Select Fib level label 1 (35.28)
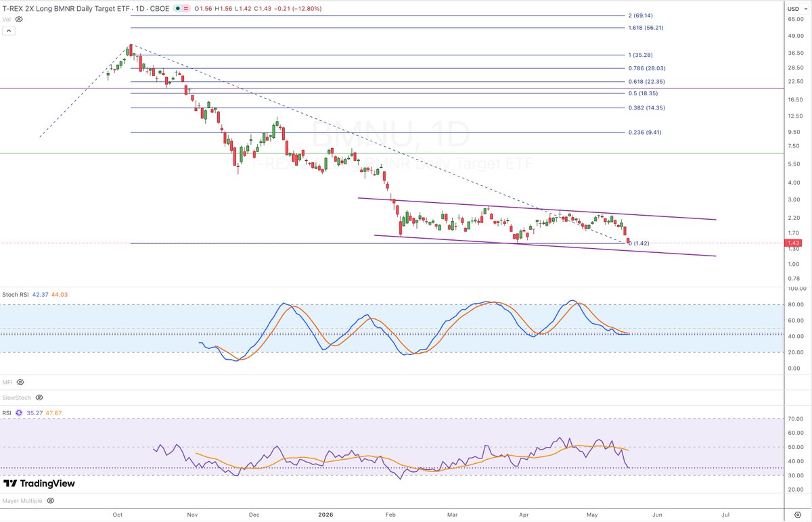812x522 pixels. tap(642, 55)
